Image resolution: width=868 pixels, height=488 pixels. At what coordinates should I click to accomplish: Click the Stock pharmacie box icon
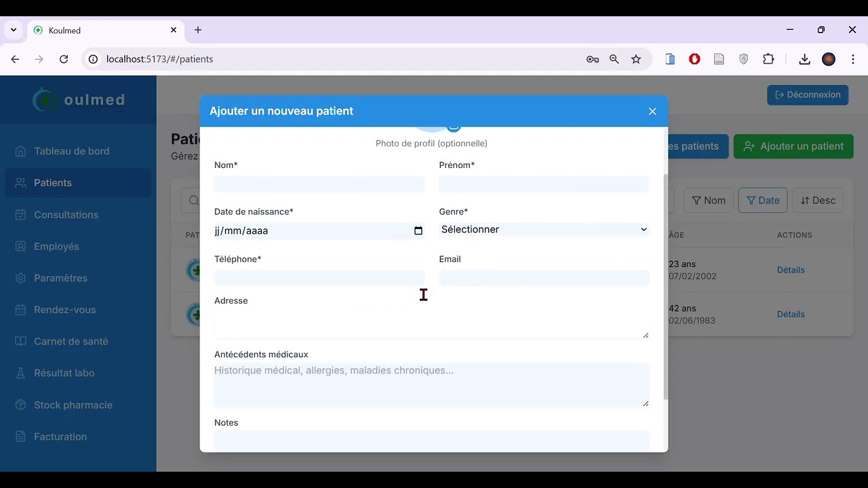coord(20,405)
